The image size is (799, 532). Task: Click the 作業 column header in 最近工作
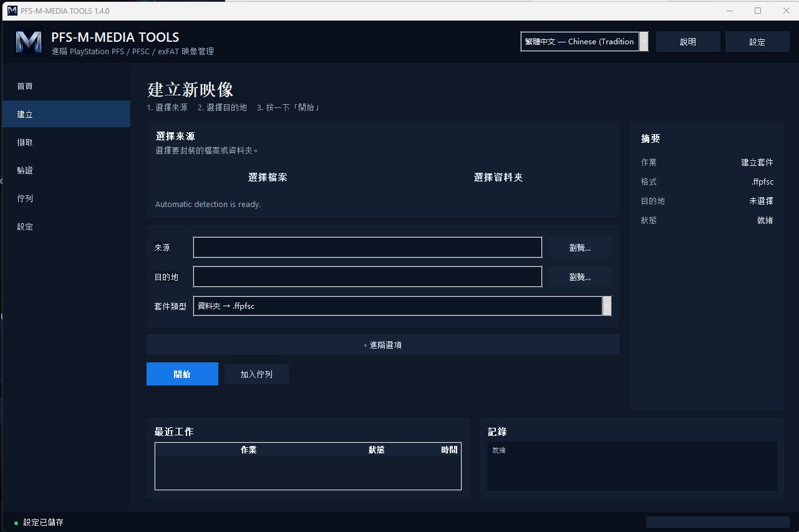[x=249, y=450]
